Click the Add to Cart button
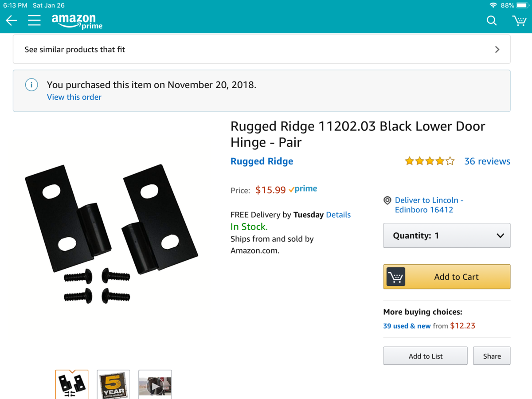 446,277
